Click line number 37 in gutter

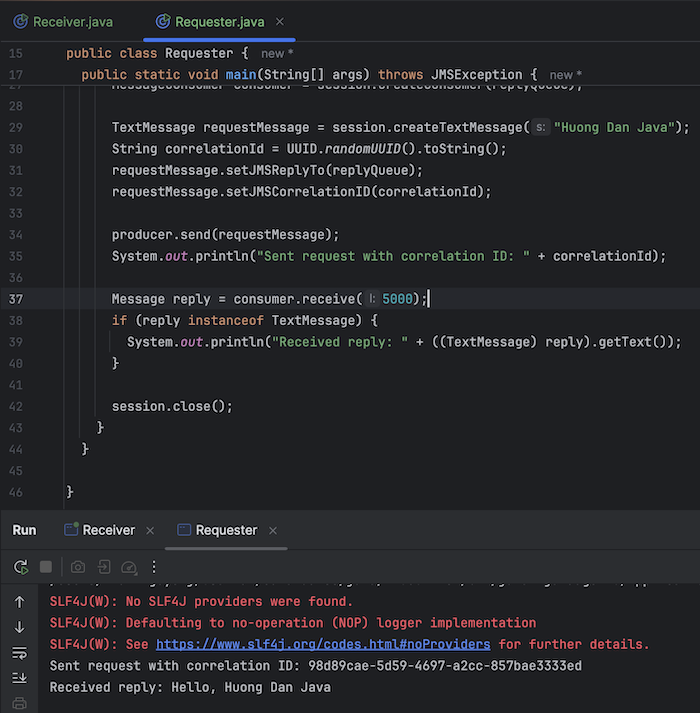tap(15, 299)
